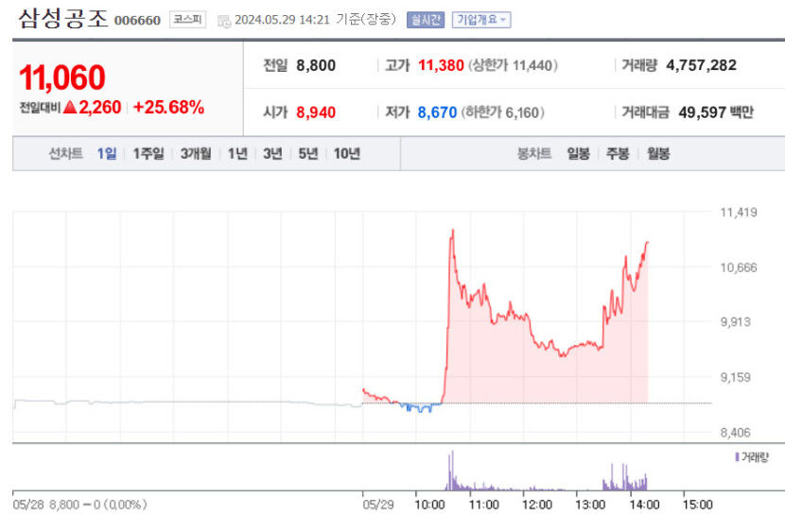
Task: Click the upper limit text 상한가 11,440
Action: click(x=514, y=65)
